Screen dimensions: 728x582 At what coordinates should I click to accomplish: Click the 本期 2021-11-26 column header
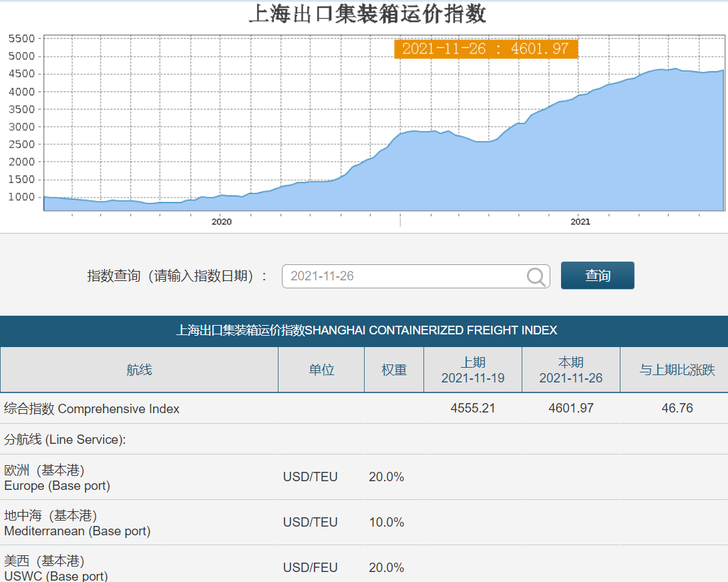571,370
